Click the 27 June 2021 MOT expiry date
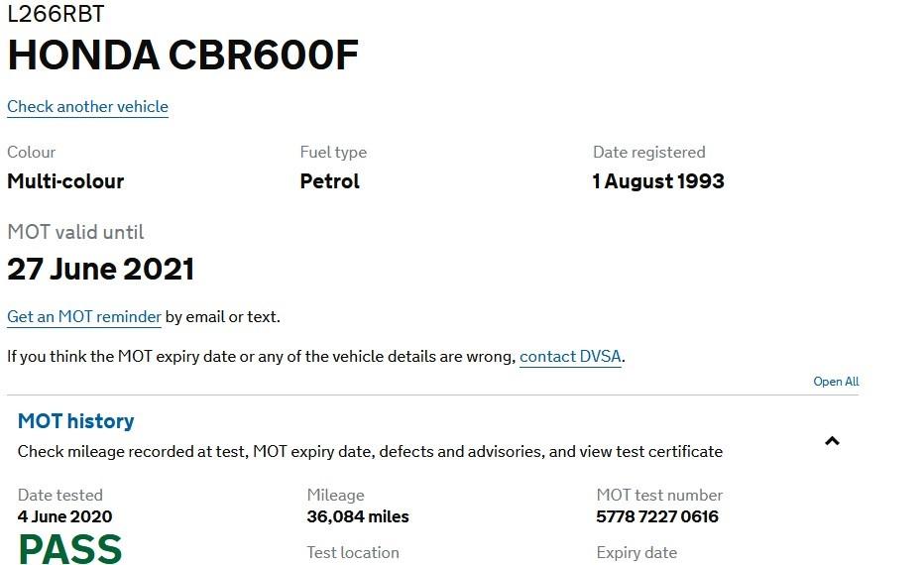The width and height of the screenshot is (924, 565). (x=101, y=270)
